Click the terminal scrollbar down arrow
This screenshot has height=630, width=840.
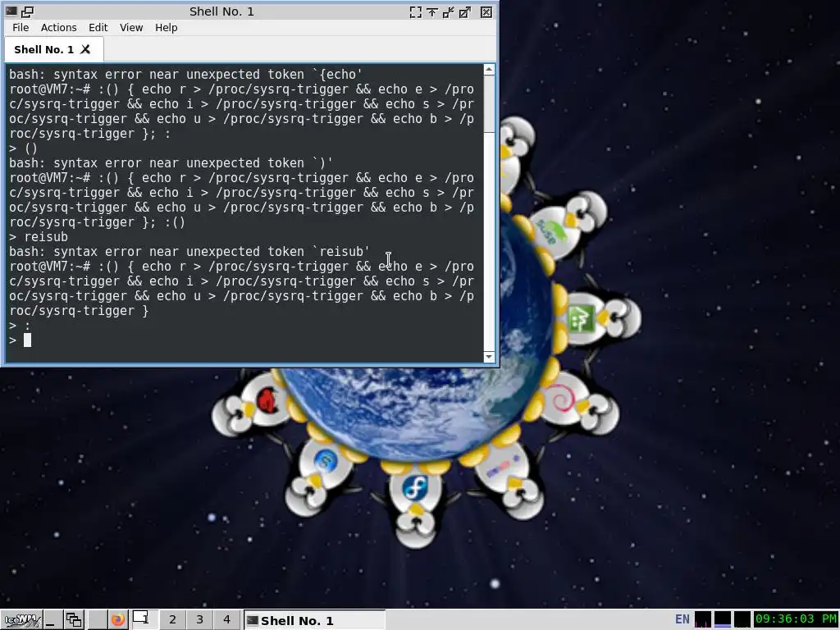tap(489, 357)
